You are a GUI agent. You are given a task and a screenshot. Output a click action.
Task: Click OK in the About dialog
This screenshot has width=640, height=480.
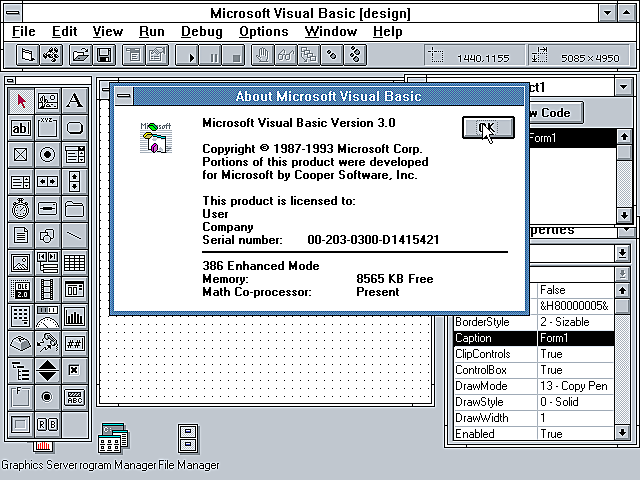(488, 127)
